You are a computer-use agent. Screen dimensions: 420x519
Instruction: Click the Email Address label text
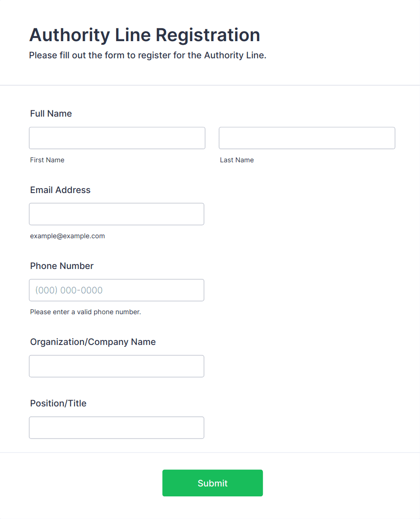[60, 190]
